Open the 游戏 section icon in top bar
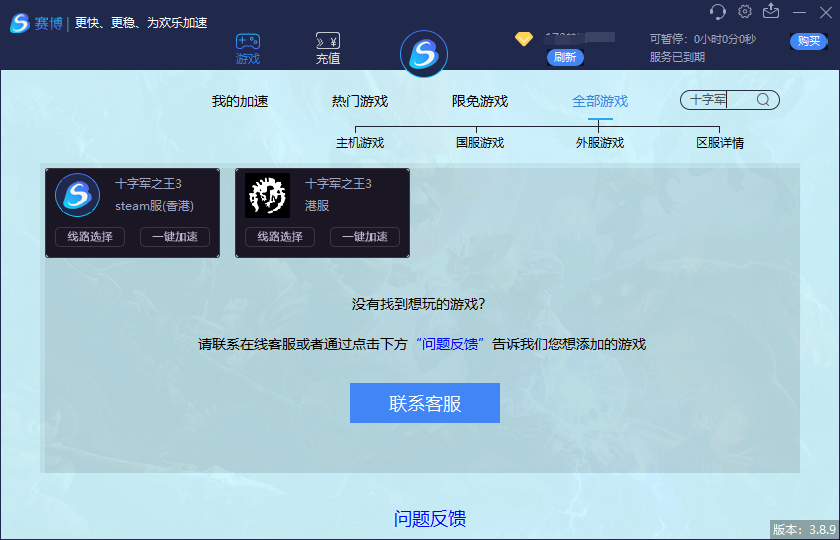The image size is (840, 540). point(248,49)
